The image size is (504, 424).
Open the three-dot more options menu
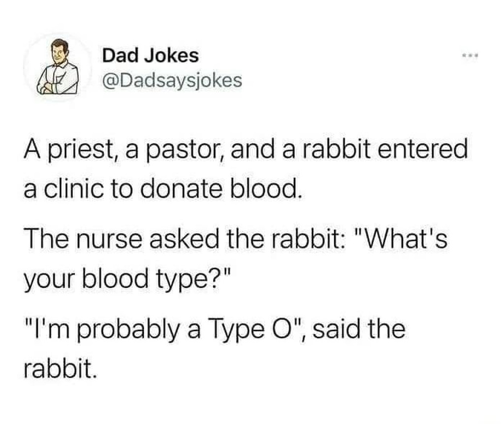coord(470,56)
